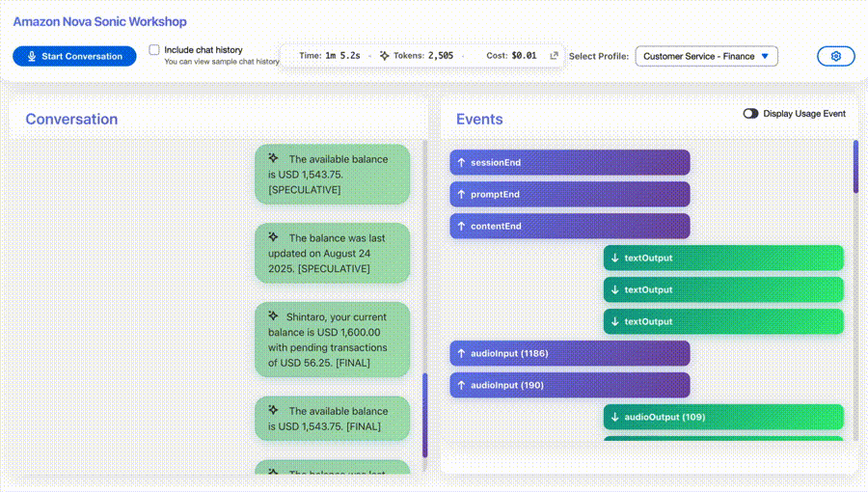Click the dropdown arrow beside Customer Service - Finance
This screenshot has height=492, width=868.
pyautogui.click(x=765, y=56)
